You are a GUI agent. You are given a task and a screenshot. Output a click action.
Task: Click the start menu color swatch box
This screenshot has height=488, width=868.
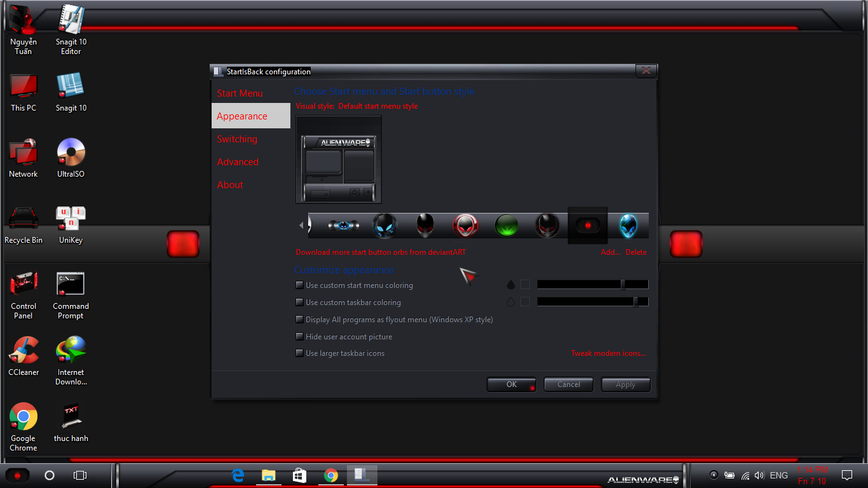[x=525, y=285]
